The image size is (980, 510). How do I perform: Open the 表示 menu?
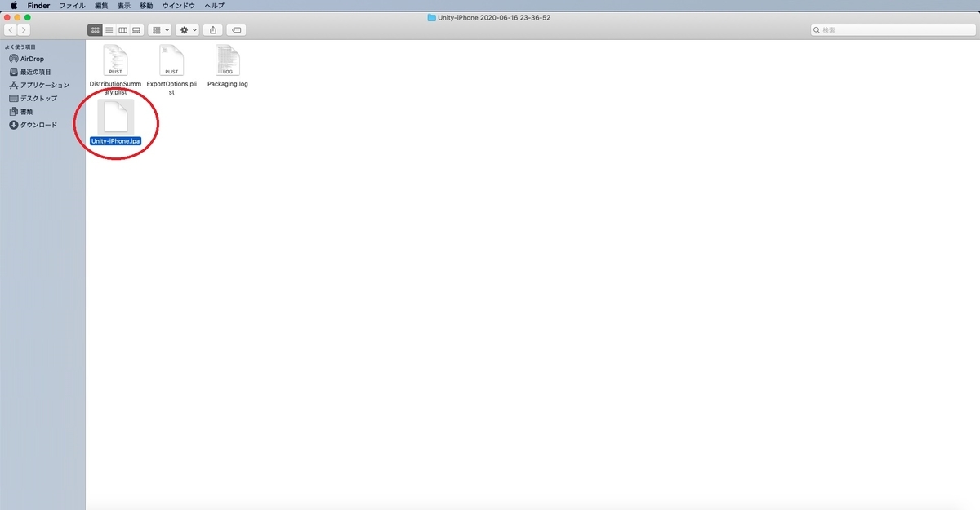pyautogui.click(x=123, y=6)
